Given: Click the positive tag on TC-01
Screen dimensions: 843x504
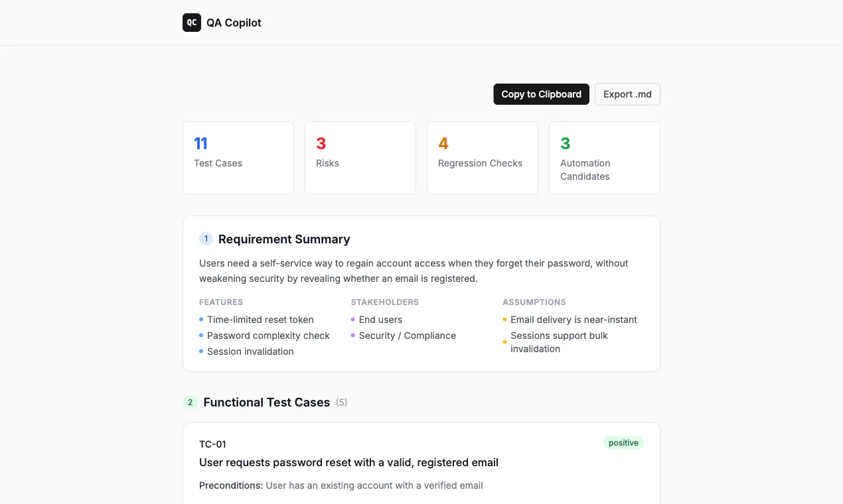Looking at the screenshot, I should click(x=623, y=443).
